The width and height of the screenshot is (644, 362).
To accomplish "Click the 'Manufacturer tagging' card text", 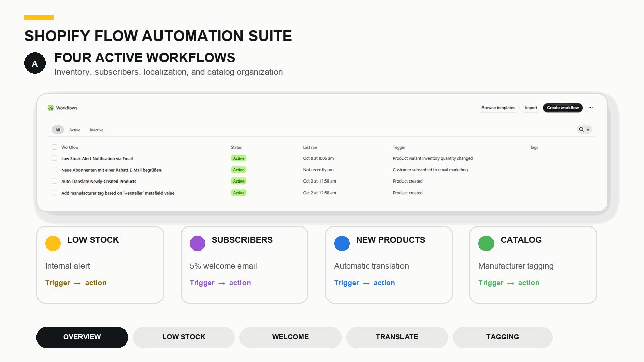I will (516, 266).
